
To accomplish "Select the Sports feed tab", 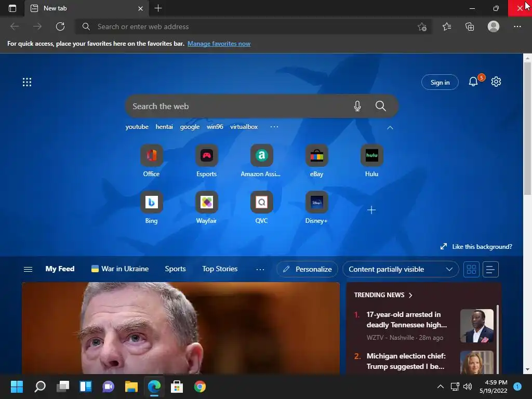I will click(x=175, y=269).
